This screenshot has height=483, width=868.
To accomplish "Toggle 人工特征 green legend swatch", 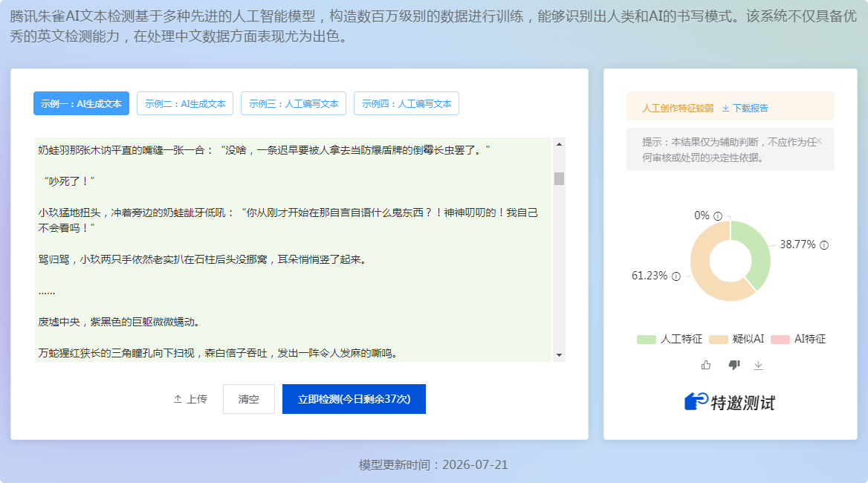I will point(646,339).
